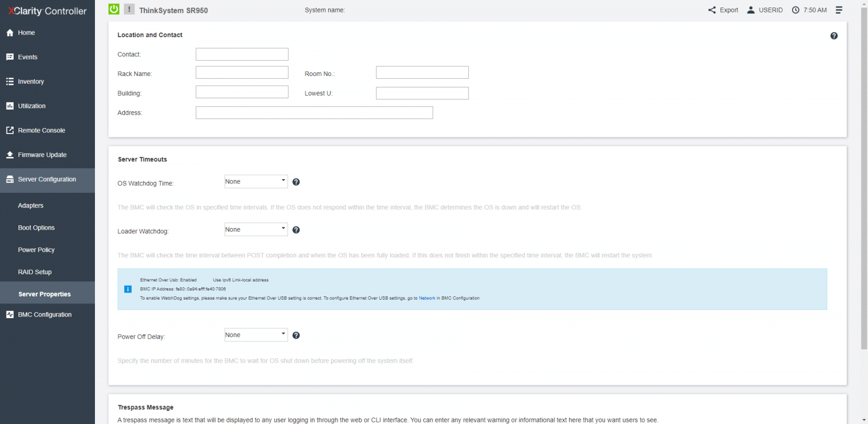Click into the Room No. field

click(422, 73)
